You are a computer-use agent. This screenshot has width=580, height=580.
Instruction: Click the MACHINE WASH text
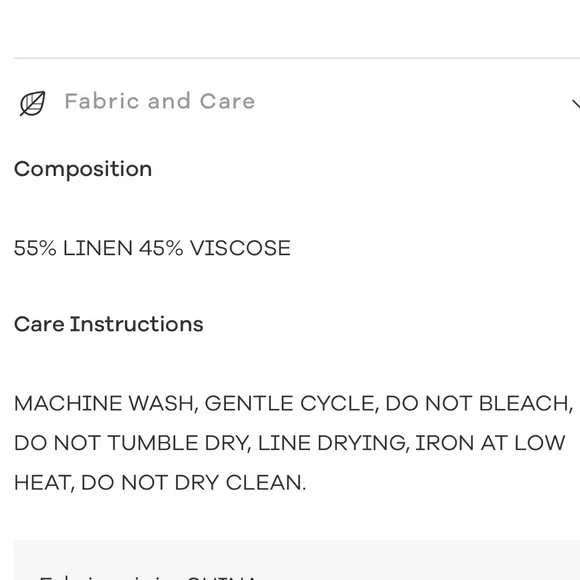104,403
